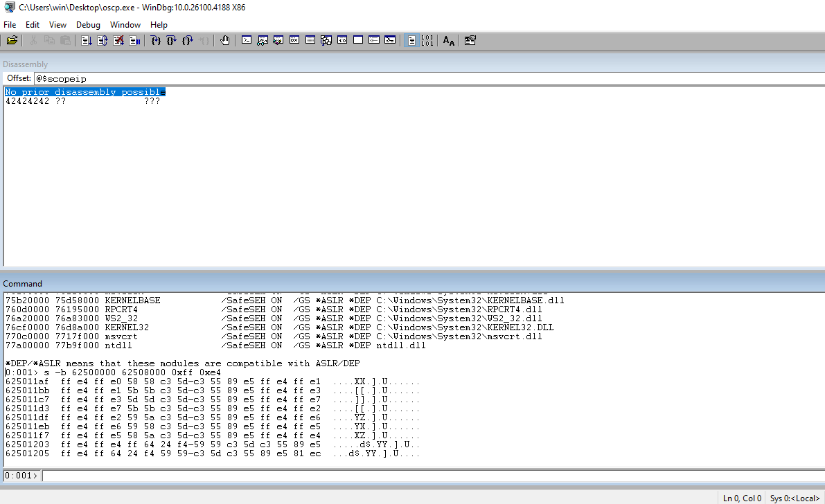
Task: Click the Step Over icon
Action: (x=171, y=41)
